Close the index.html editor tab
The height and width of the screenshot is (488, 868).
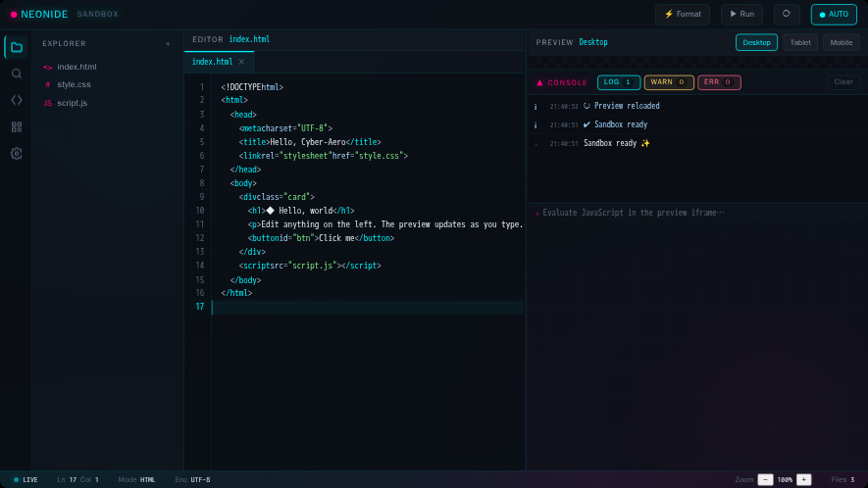click(x=241, y=62)
